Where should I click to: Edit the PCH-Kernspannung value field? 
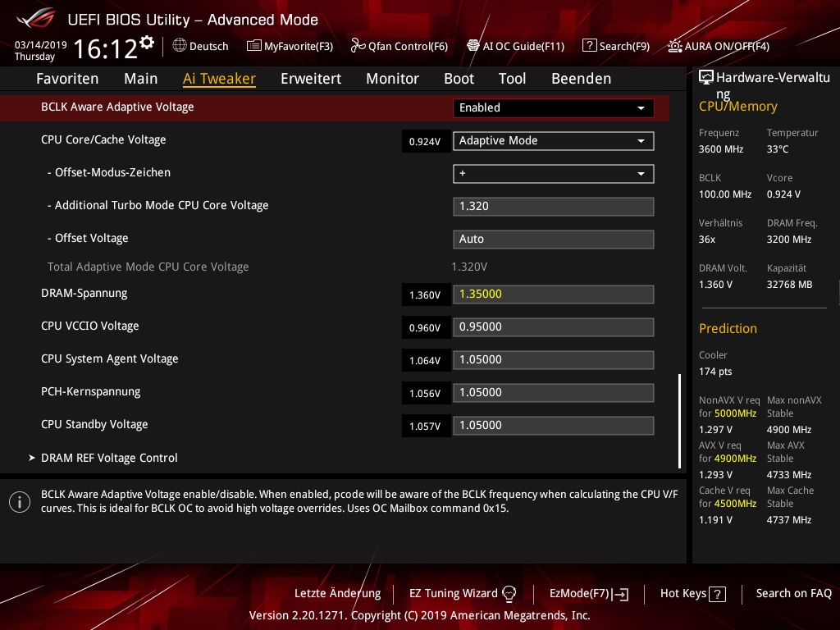554,392
